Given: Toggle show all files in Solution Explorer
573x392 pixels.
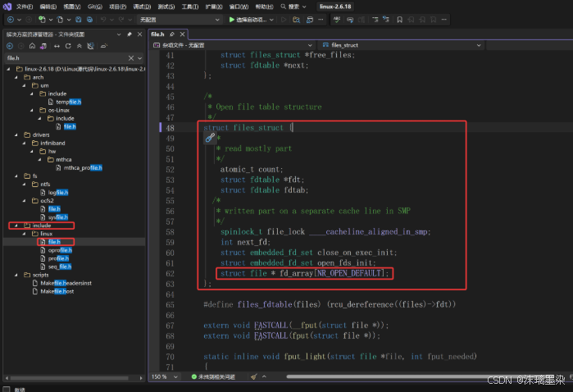Looking at the screenshot, I should (91, 46).
